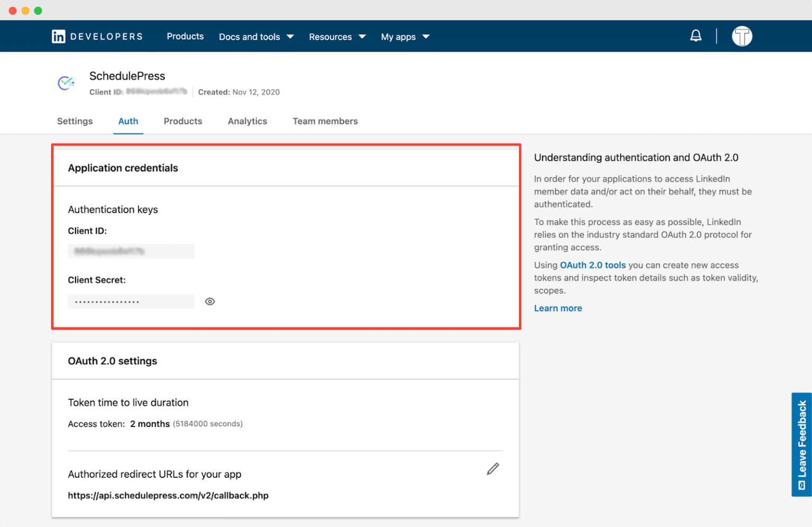Open the notifications bell
This screenshot has width=812, height=527.
pyautogui.click(x=696, y=36)
